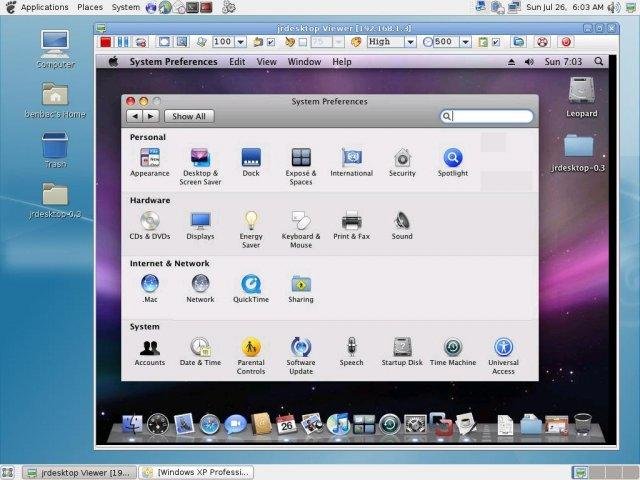Open the Dock preference pane
Viewport: 640px width, 480px height.
251,162
